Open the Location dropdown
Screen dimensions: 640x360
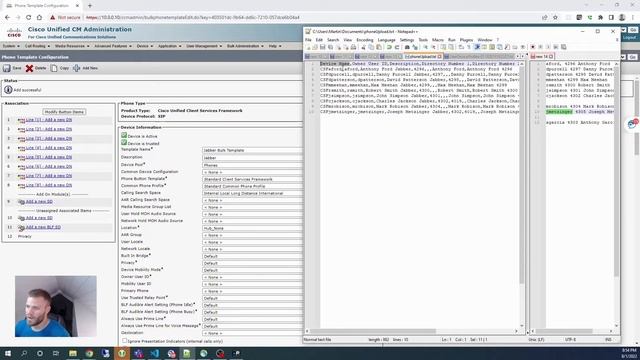[x=253, y=228]
